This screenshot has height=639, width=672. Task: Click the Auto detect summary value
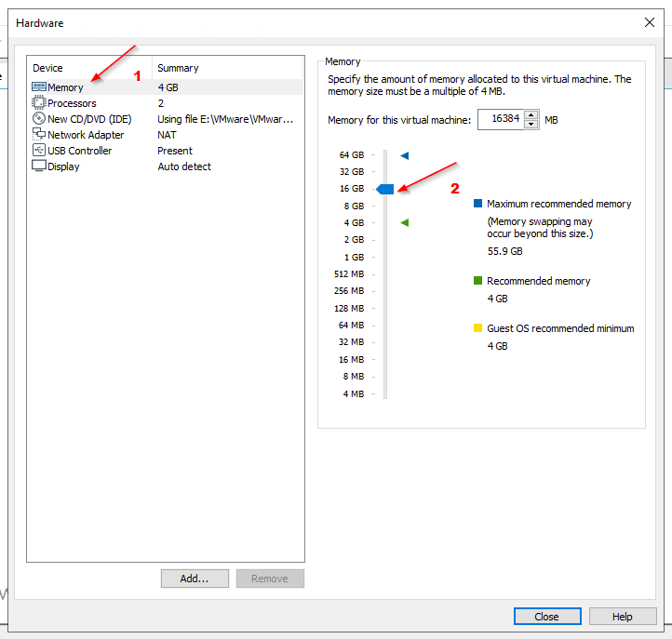(x=184, y=166)
